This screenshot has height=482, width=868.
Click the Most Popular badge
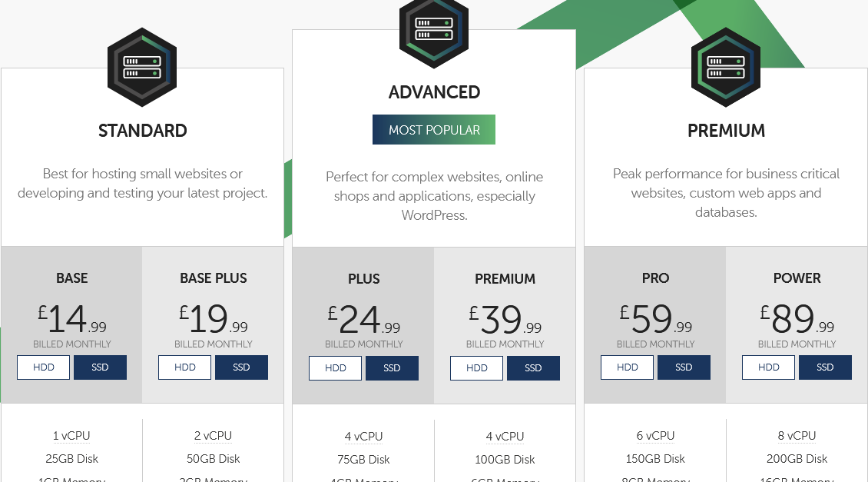434,130
